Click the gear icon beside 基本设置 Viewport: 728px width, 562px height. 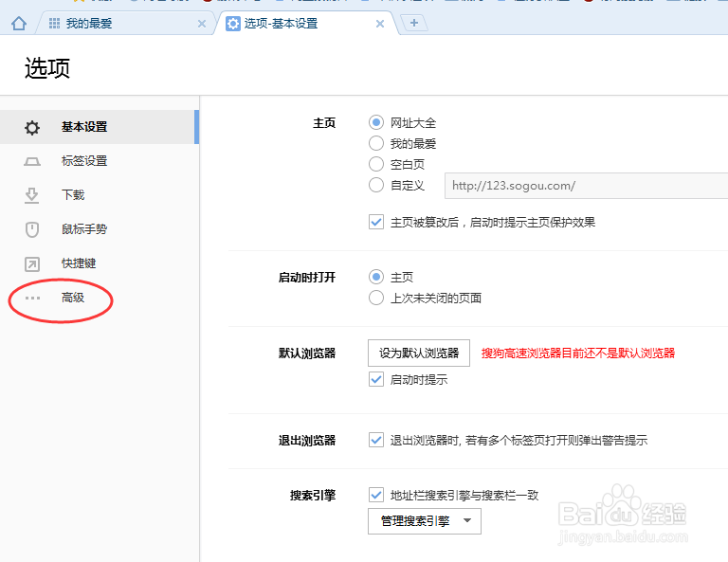pyautogui.click(x=32, y=127)
